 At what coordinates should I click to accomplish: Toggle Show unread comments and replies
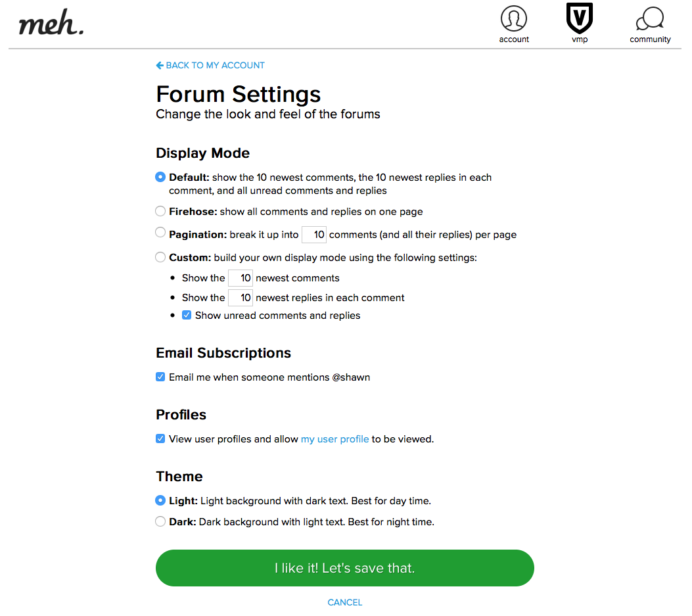click(x=187, y=315)
